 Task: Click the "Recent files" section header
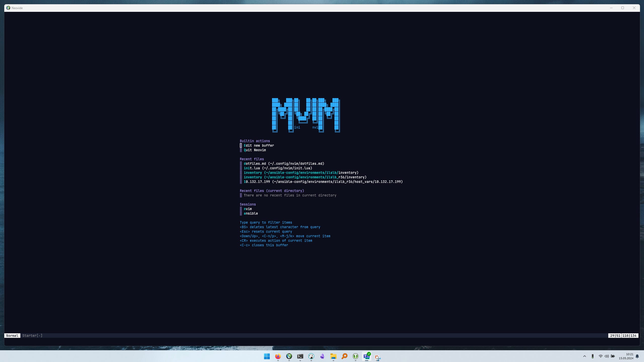(252, 159)
